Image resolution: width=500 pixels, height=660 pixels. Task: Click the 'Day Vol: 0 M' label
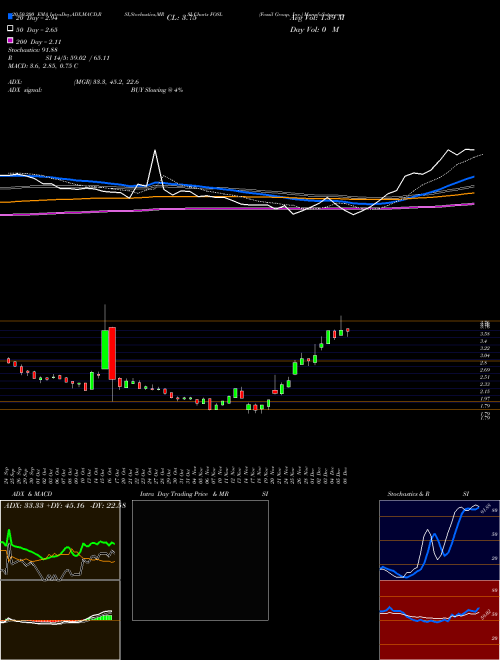pos(314,30)
